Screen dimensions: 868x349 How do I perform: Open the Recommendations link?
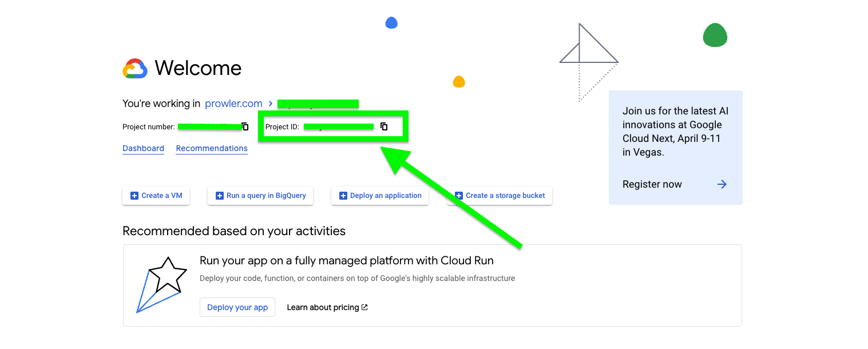coord(212,148)
